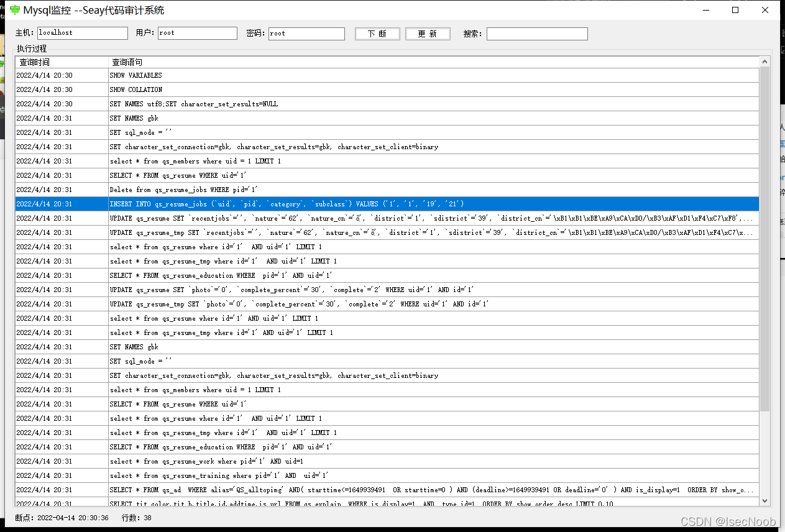Image resolution: width=785 pixels, height=532 pixels.
Task: Focus the 密码 password input field
Action: click(x=306, y=34)
